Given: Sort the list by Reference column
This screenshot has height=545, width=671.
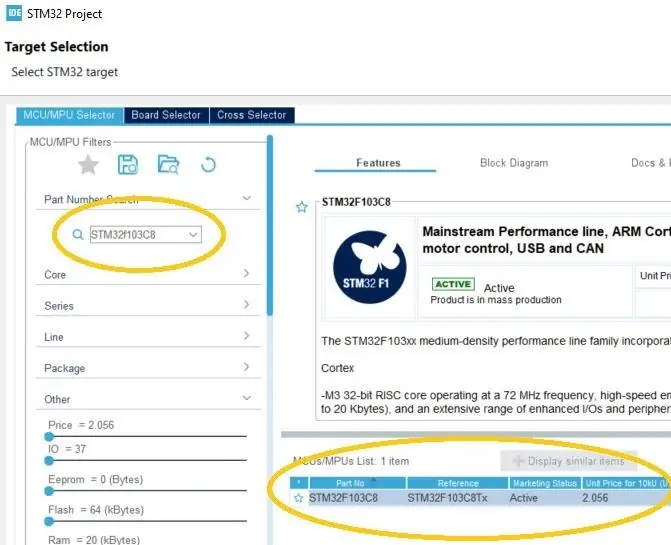Looking at the screenshot, I should pyautogui.click(x=458, y=483).
